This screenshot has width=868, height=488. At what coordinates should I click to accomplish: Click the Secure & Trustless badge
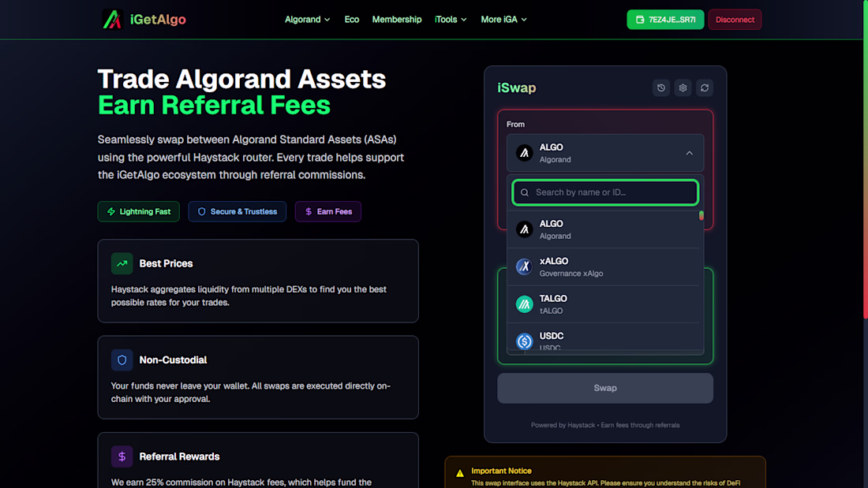pyautogui.click(x=237, y=211)
